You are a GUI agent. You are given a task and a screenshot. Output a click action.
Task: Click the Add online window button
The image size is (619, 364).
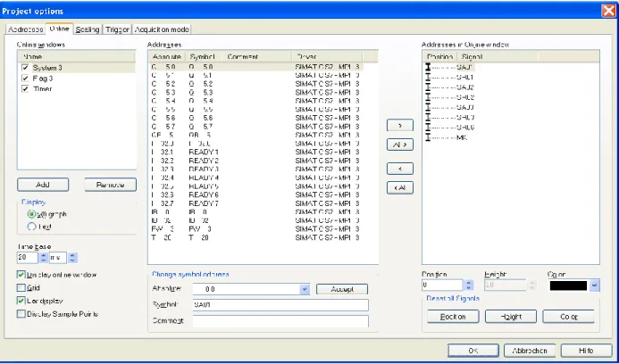[x=43, y=185]
